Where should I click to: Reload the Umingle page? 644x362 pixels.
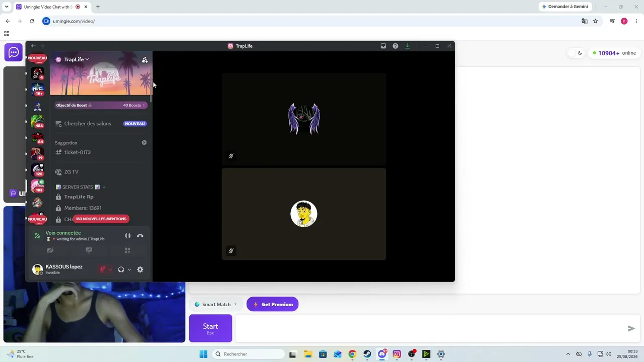click(32, 21)
